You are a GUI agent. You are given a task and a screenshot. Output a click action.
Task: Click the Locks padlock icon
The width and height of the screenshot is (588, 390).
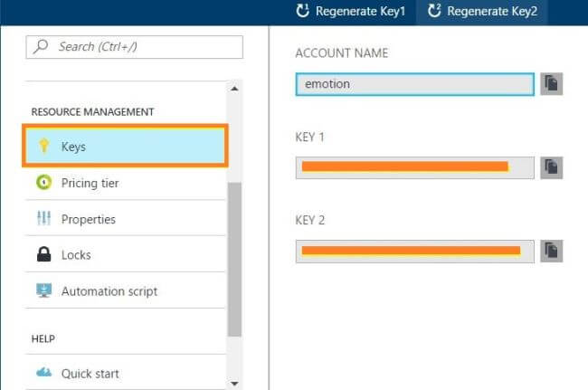pos(43,255)
